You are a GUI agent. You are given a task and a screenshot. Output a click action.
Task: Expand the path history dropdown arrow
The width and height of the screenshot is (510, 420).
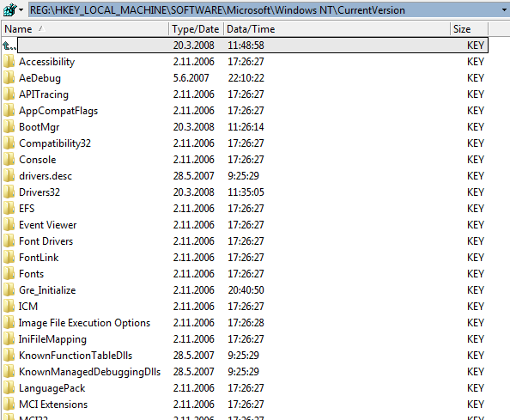coord(505,10)
